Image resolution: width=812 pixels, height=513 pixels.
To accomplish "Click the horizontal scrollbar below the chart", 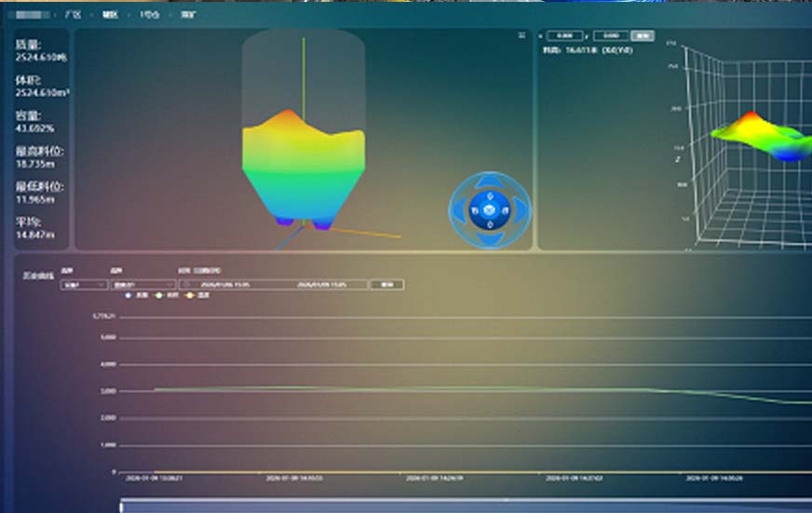I will tap(466, 507).
